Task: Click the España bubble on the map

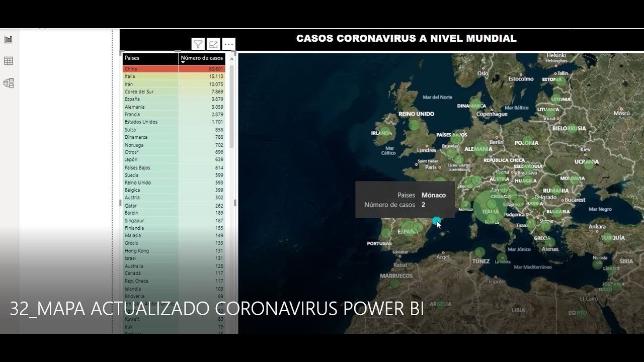Action: point(408,229)
